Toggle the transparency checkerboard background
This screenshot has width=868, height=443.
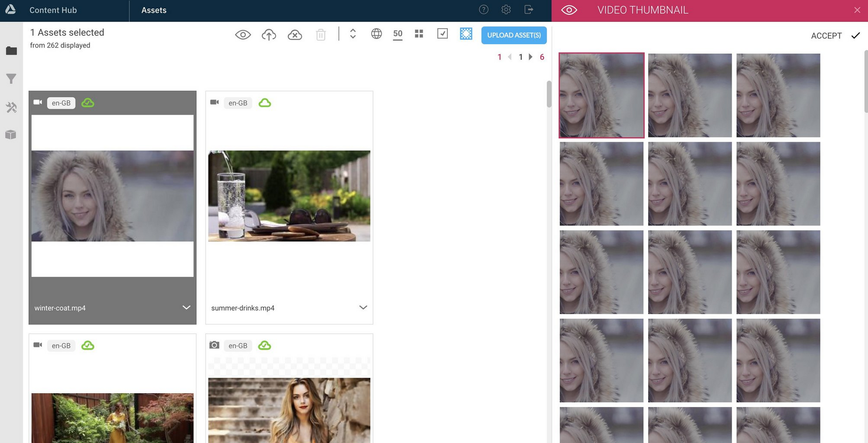pyautogui.click(x=466, y=34)
